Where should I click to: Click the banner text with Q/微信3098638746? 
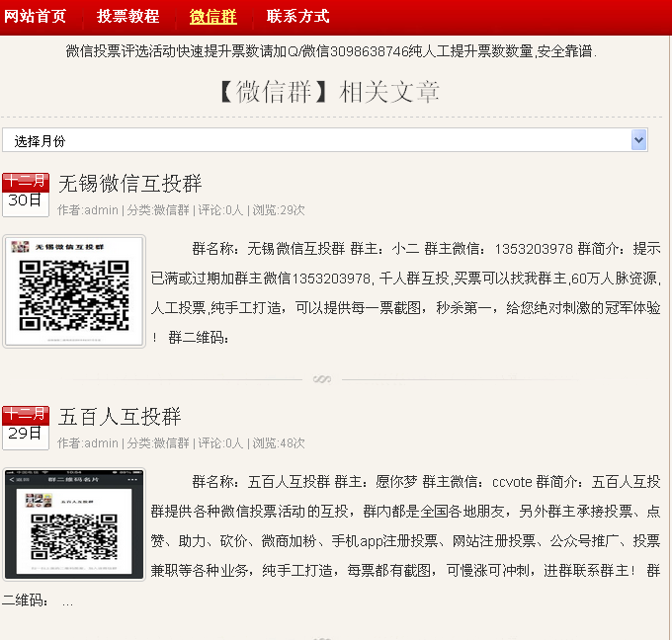pyautogui.click(x=331, y=51)
